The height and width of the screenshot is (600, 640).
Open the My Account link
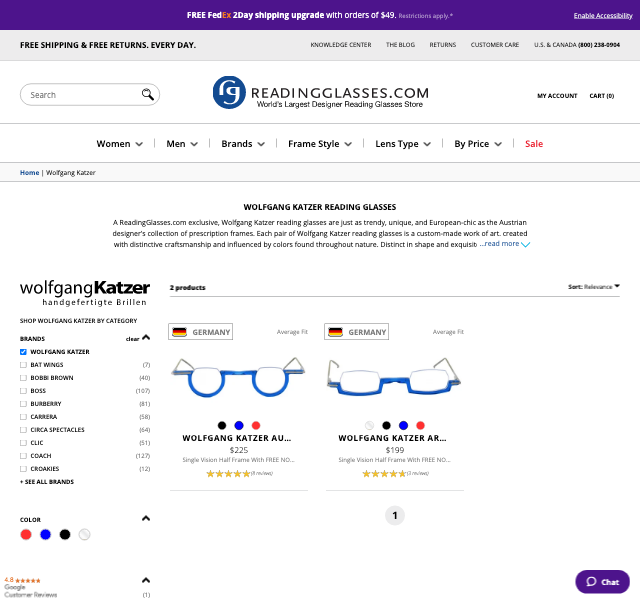click(557, 96)
